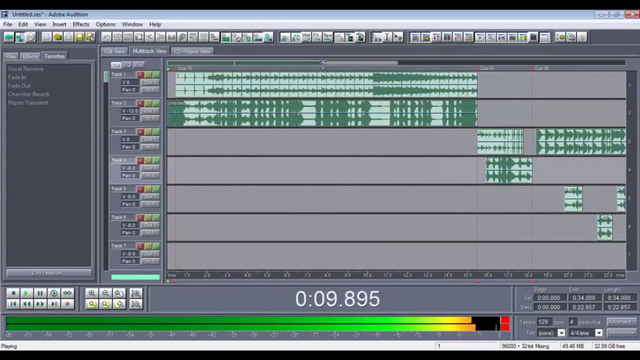Click Track 1 Out 1 button
640x360 pixels.
[150, 82]
